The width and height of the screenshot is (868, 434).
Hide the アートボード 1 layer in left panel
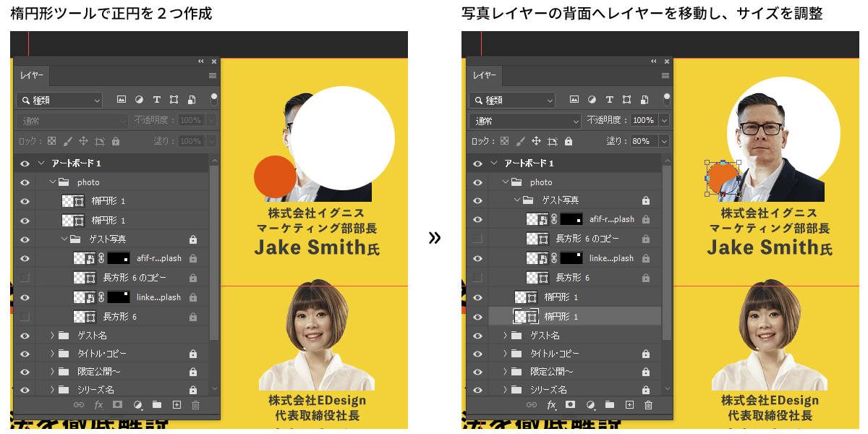(x=25, y=163)
